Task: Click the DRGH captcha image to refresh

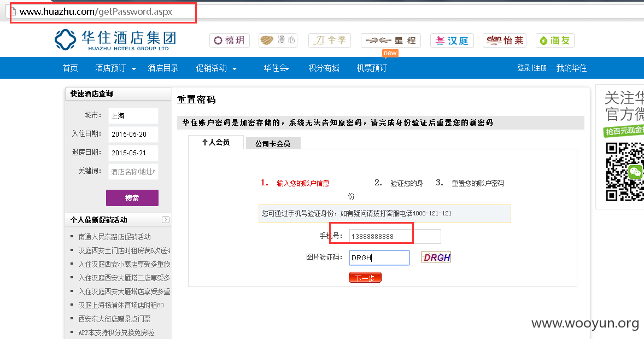Action: (x=436, y=258)
